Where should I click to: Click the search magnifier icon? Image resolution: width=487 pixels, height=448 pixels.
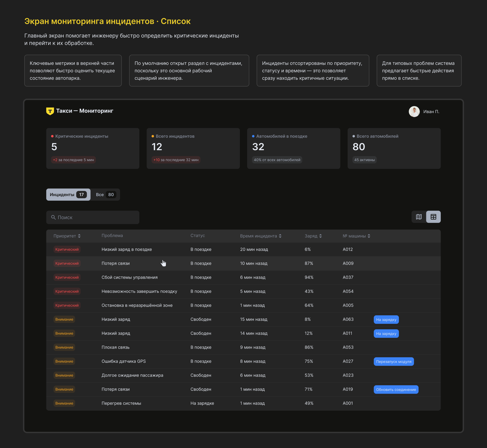click(53, 217)
